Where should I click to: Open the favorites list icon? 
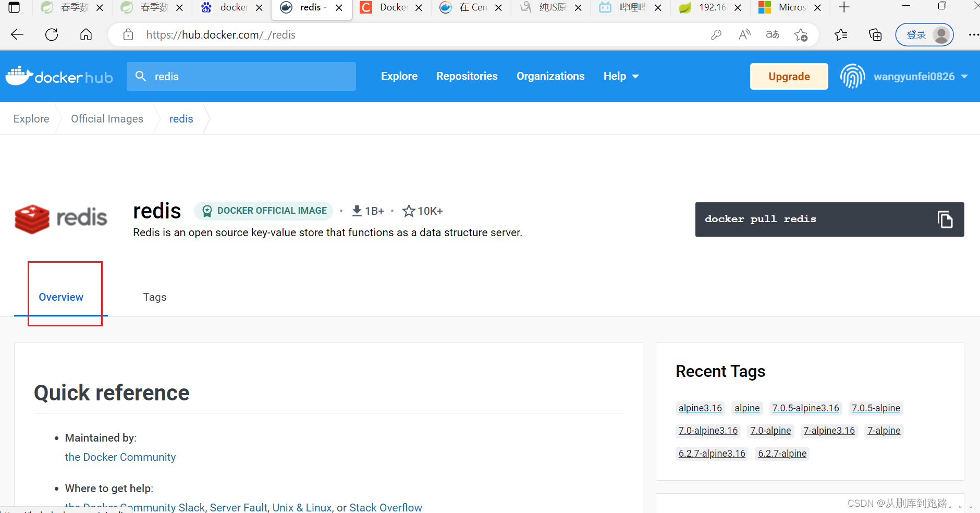click(x=841, y=35)
